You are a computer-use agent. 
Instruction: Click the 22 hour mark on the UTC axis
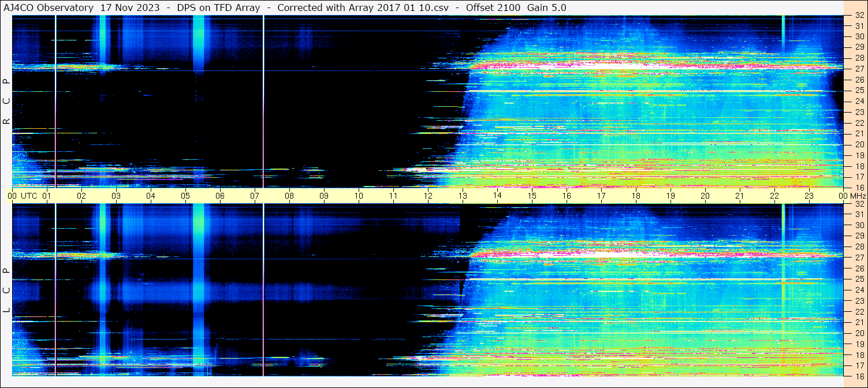774,196
